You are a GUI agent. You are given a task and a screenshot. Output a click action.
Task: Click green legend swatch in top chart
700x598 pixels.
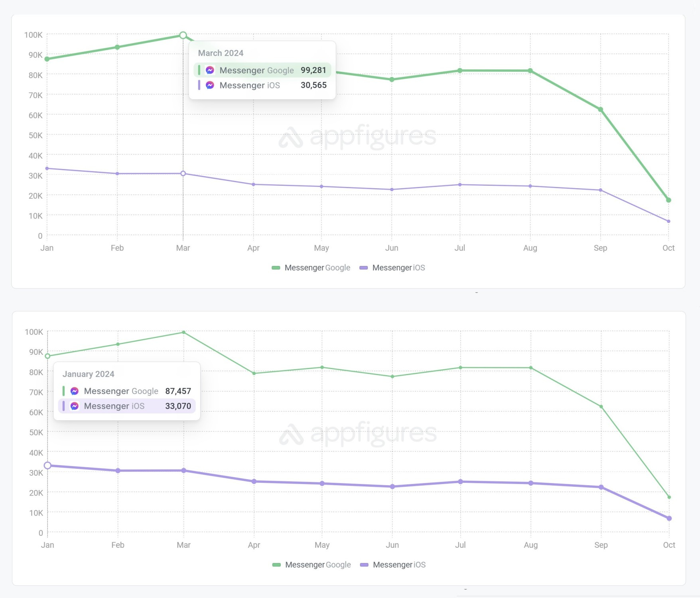[x=276, y=268]
